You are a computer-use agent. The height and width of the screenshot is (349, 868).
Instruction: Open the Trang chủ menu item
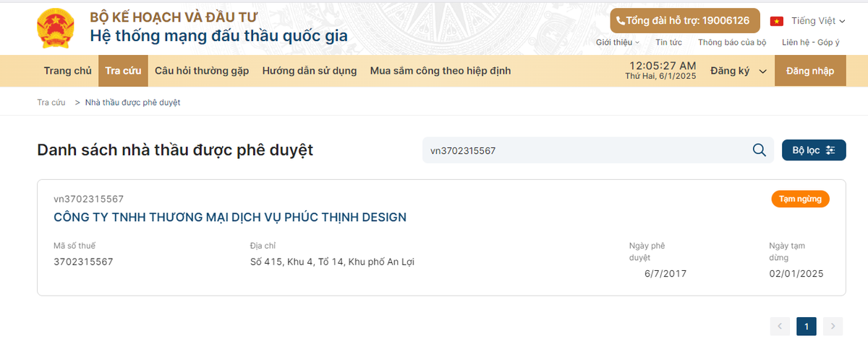[67, 71]
